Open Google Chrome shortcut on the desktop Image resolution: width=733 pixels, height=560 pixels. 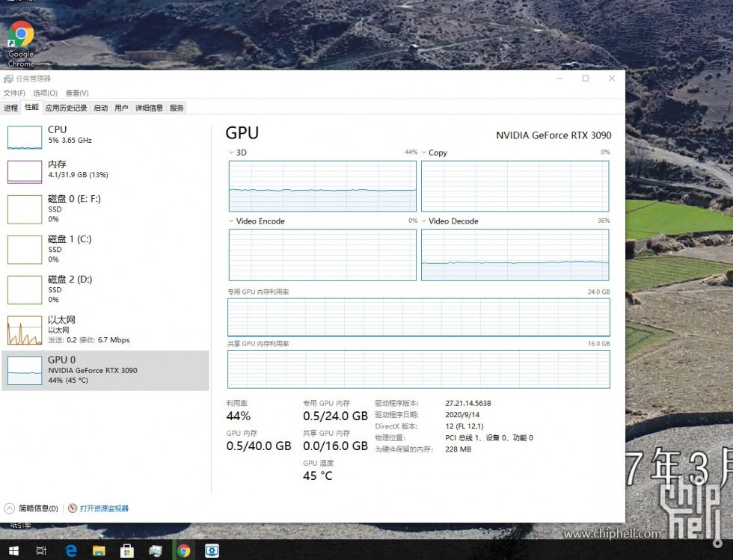pyautogui.click(x=21, y=44)
